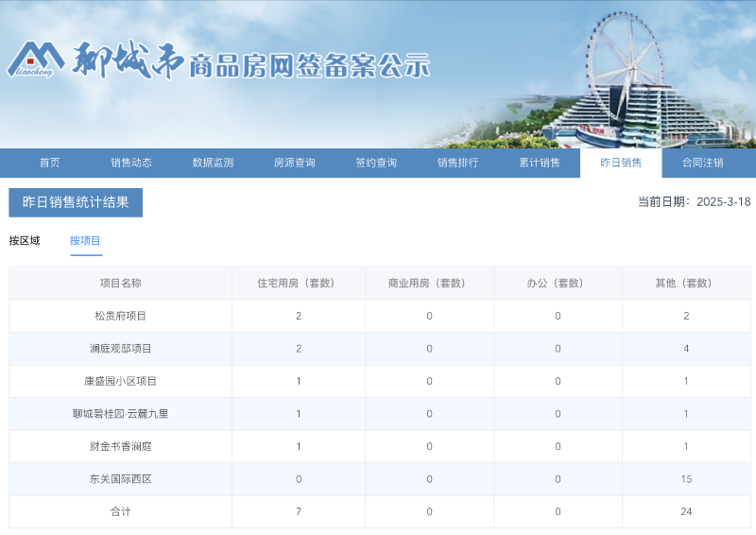Click the 当前日期 2025-3-18 text
Viewport: 756px width, 535px height.
point(695,201)
